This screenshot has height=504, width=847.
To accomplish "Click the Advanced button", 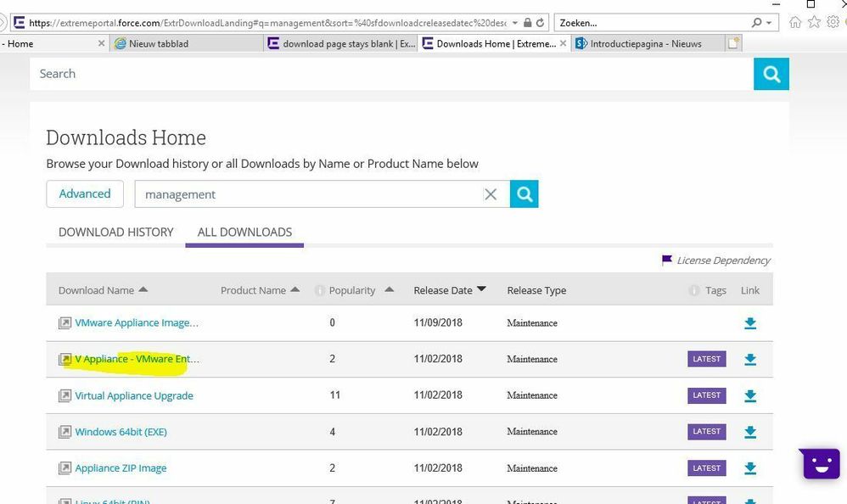I will [85, 193].
